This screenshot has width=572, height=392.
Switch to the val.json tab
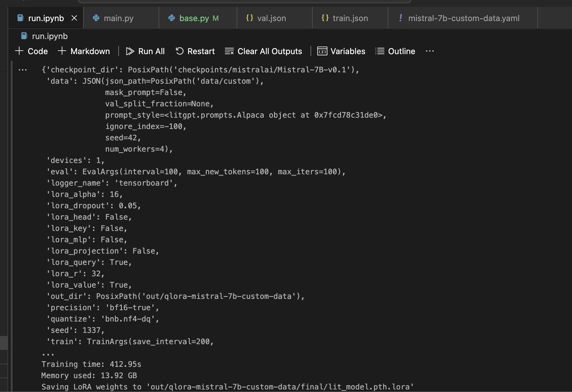[x=275, y=18]
